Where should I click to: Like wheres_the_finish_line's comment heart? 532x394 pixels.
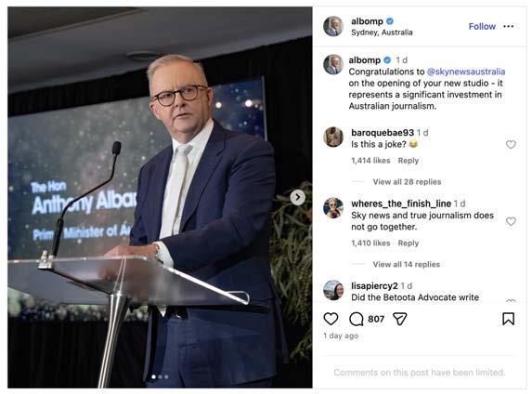(x=511, y=221)
